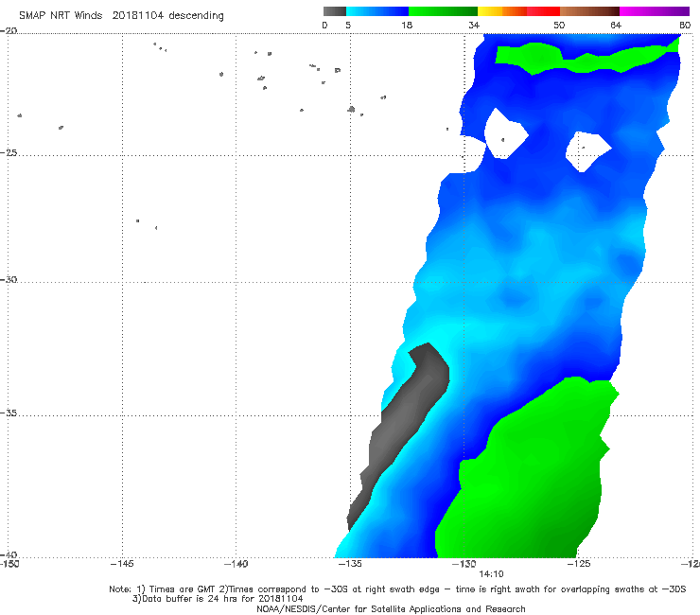The height and width of the screenshot is (615, 700).
Task: Click the latitude axis label -35
Action: coord(9,413)
